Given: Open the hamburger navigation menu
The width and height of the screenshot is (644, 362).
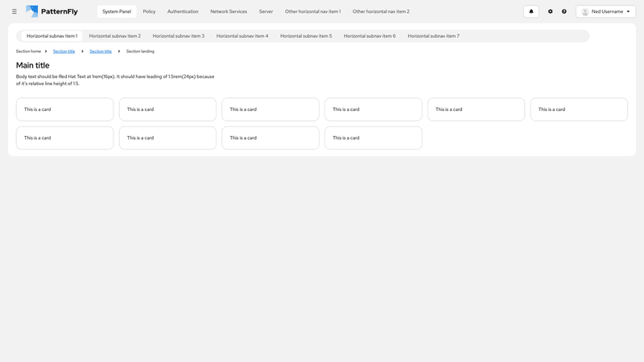Looking at the screenshot, I should pyautogui.click(x=14, y=11).
